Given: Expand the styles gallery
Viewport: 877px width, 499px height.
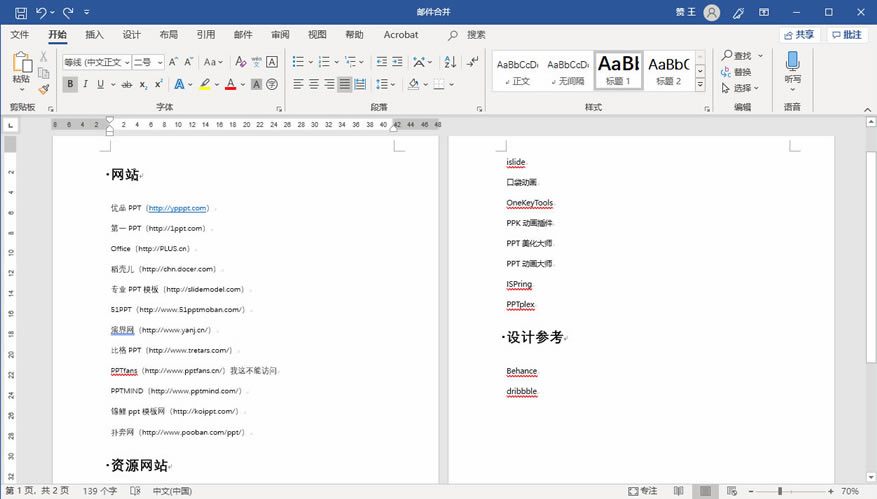Looking at the screenshot, I should [x=700, y=84].
